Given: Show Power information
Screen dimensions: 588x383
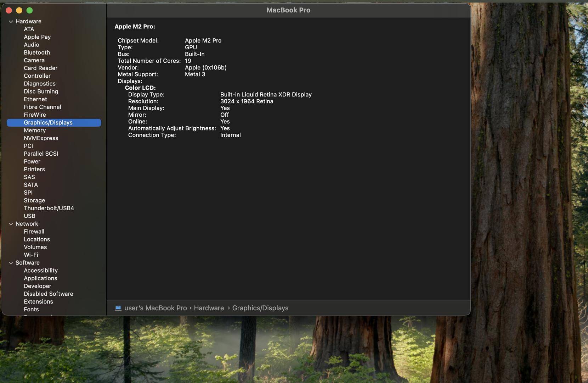Looking at the screenshot, I should 32,162.
